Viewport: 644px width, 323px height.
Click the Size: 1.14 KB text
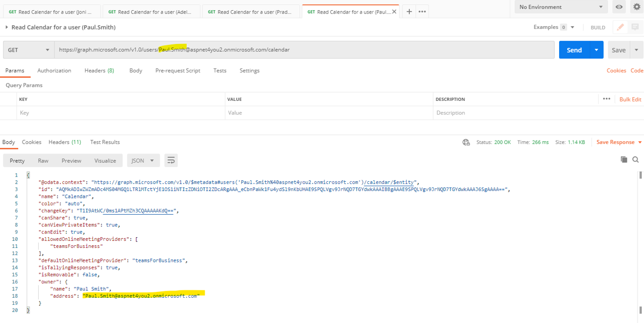pos(570,142)
